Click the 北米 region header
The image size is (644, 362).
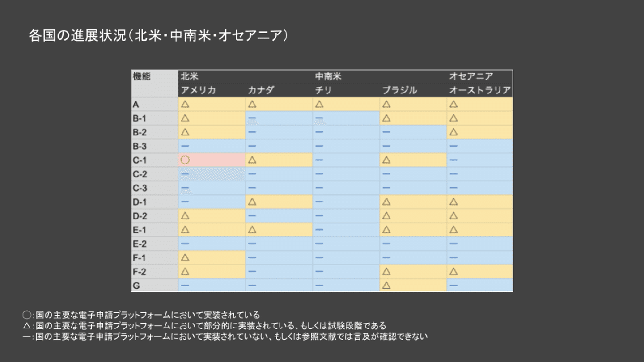190,76
